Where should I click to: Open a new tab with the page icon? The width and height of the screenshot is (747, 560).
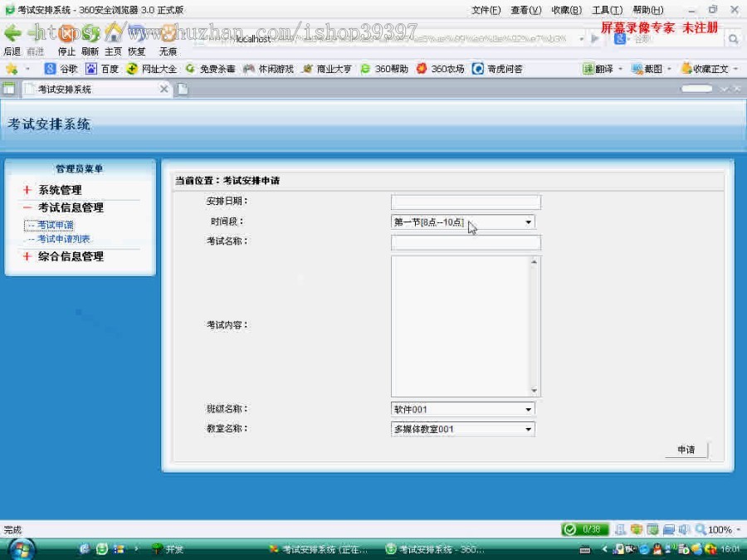pos(183,89)
